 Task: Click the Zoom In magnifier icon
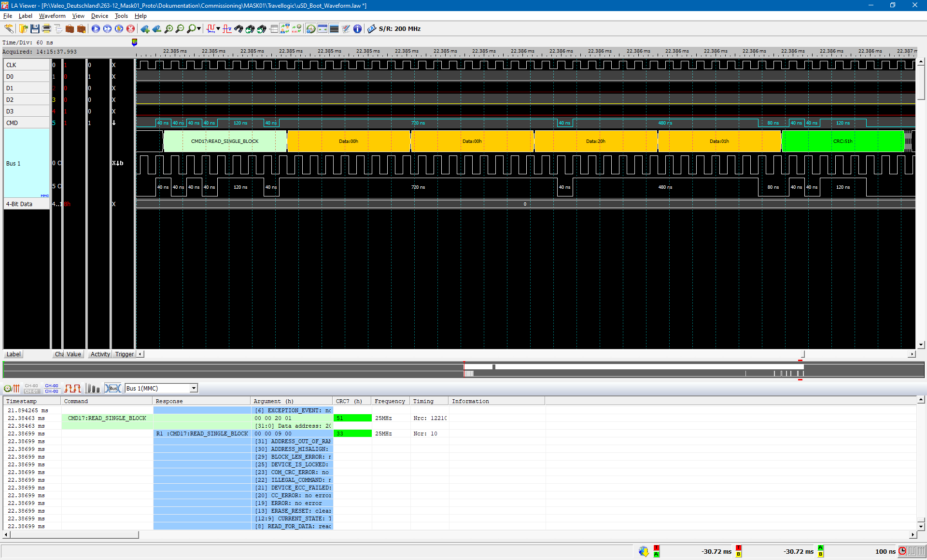click(x=169, y=29)
